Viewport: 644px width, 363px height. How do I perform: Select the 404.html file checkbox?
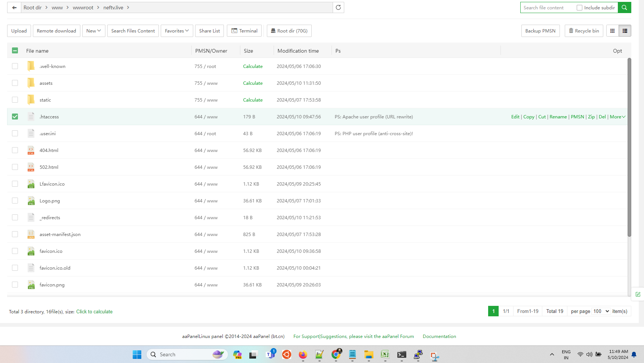pos(15,150)
